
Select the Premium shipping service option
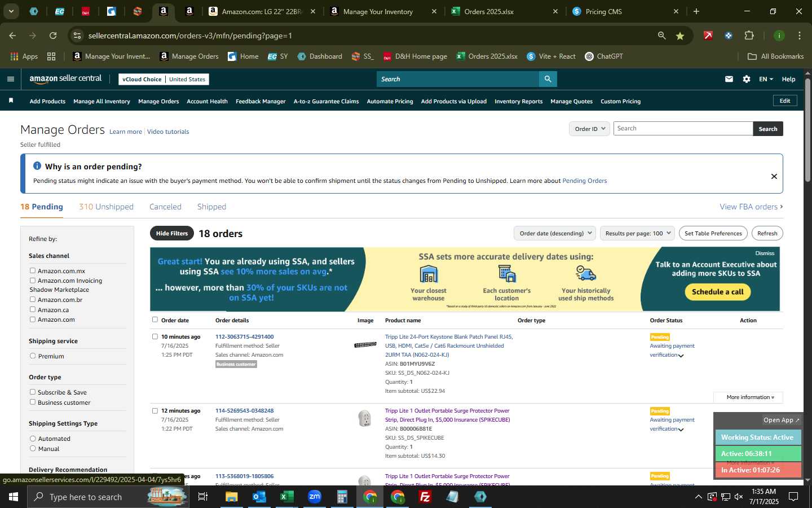coord(33,356)
